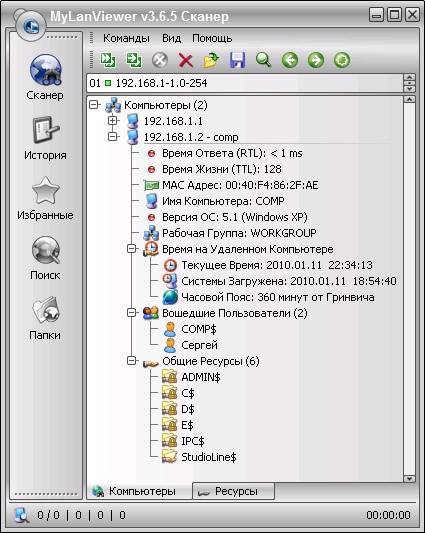
Task: Switch to the Компьютеры tab
Action: coord(139,491)
